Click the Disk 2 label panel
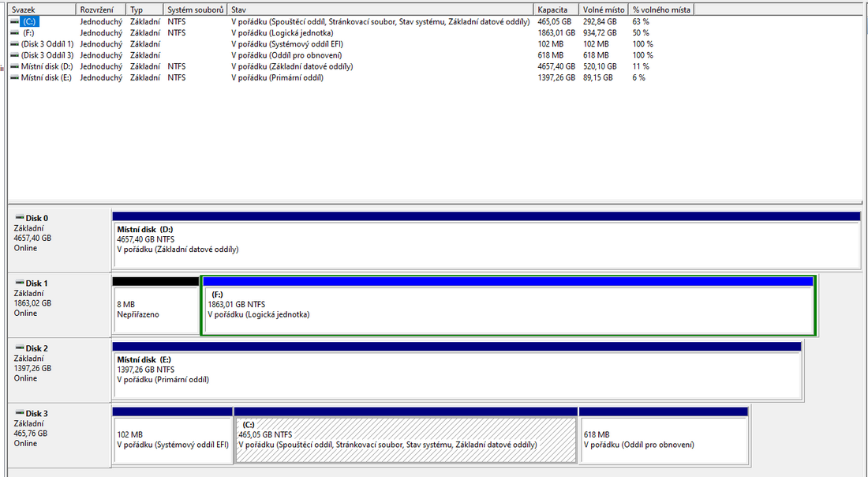 click(x=59, y=370)
